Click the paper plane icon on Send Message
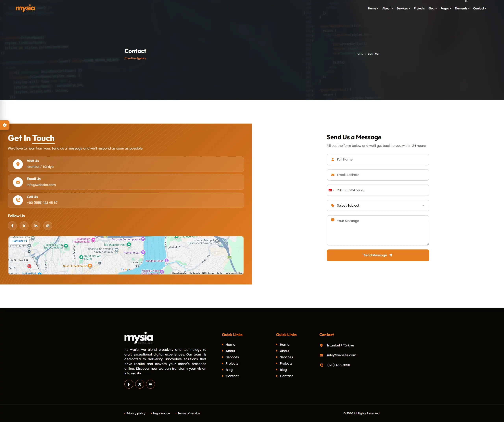Screen dimensions: 504x422 click(391, 255)
